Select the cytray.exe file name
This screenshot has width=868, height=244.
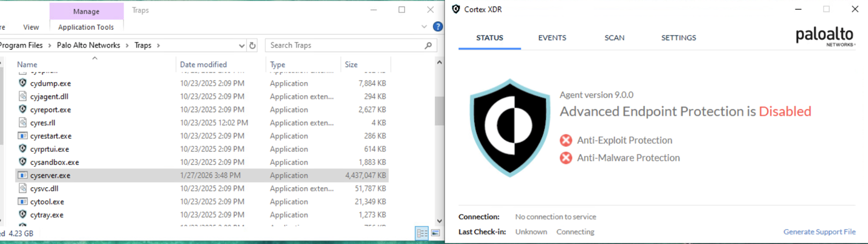click(46, 214)
